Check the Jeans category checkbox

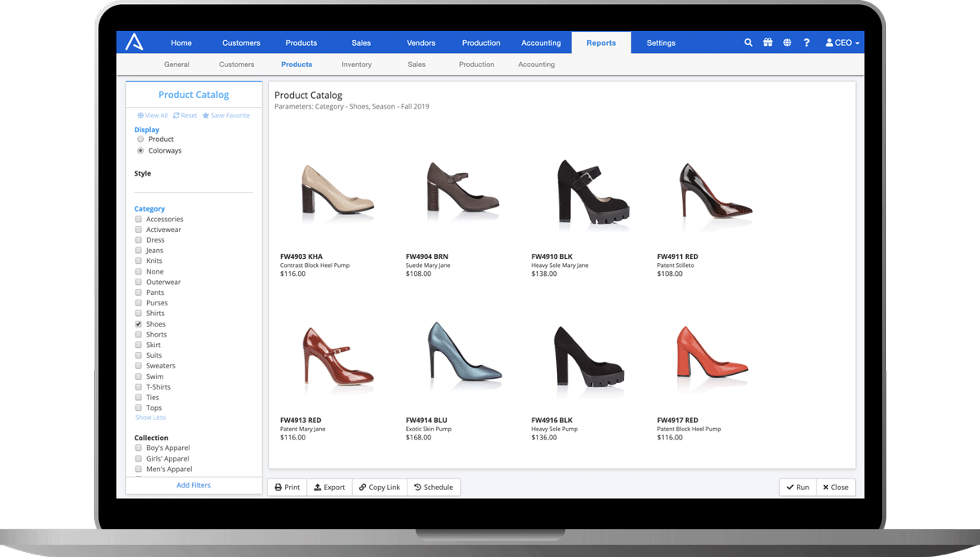[139, 251]
